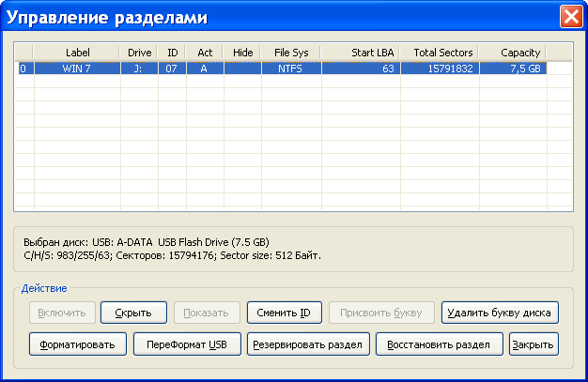Click the Drive column header

pyautogui.click(x=139, y=53)
